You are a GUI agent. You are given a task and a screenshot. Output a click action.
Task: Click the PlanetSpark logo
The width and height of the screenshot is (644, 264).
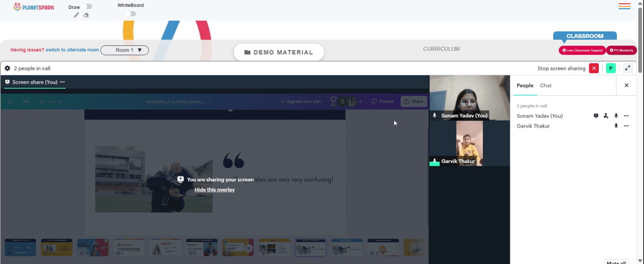33,7
